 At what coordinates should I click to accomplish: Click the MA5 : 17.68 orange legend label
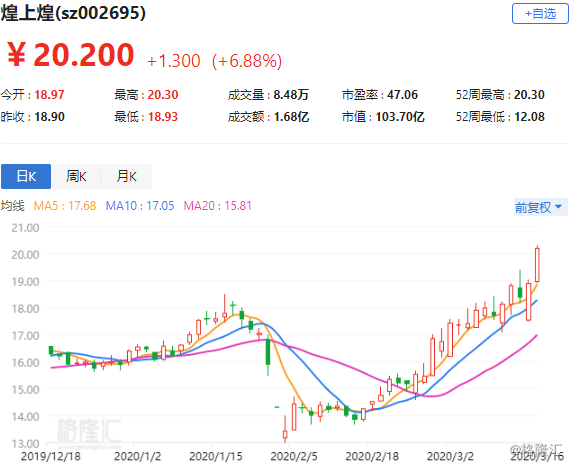click(65, 206)
